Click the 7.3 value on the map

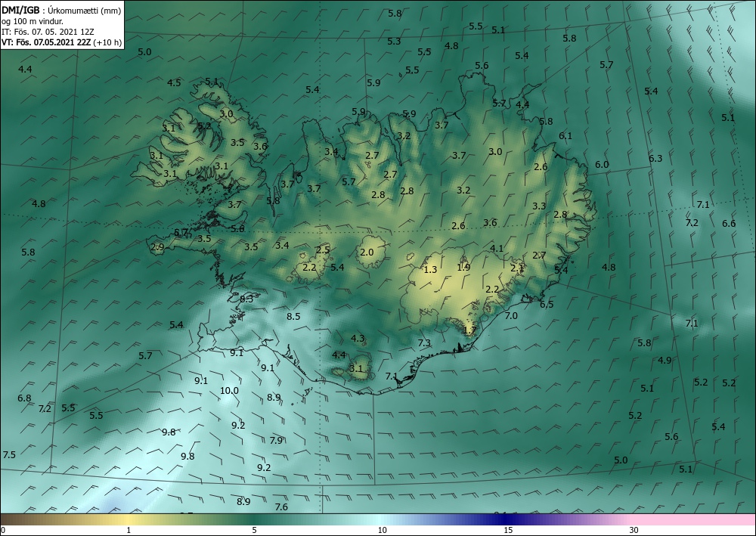point(424,343)
